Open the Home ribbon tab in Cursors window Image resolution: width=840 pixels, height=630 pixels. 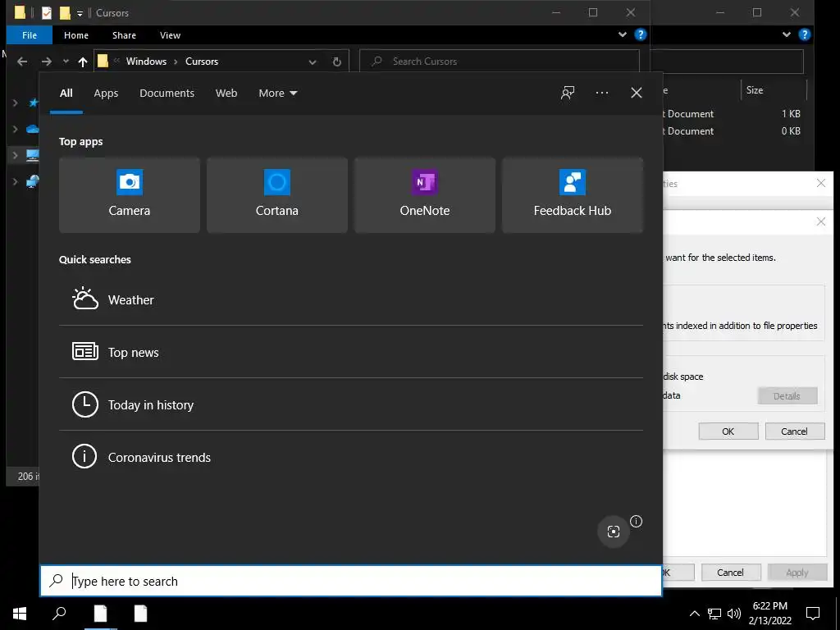click(76, 35)
